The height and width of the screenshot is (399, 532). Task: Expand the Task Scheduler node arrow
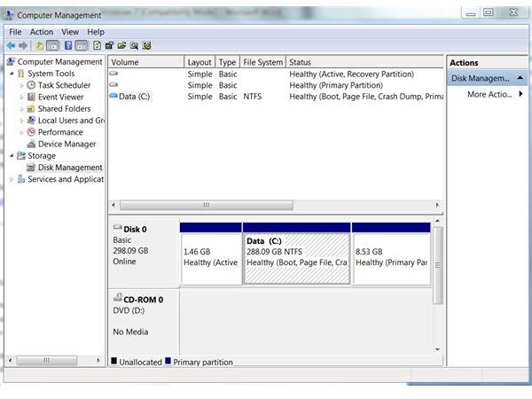[x=21, y=85]
